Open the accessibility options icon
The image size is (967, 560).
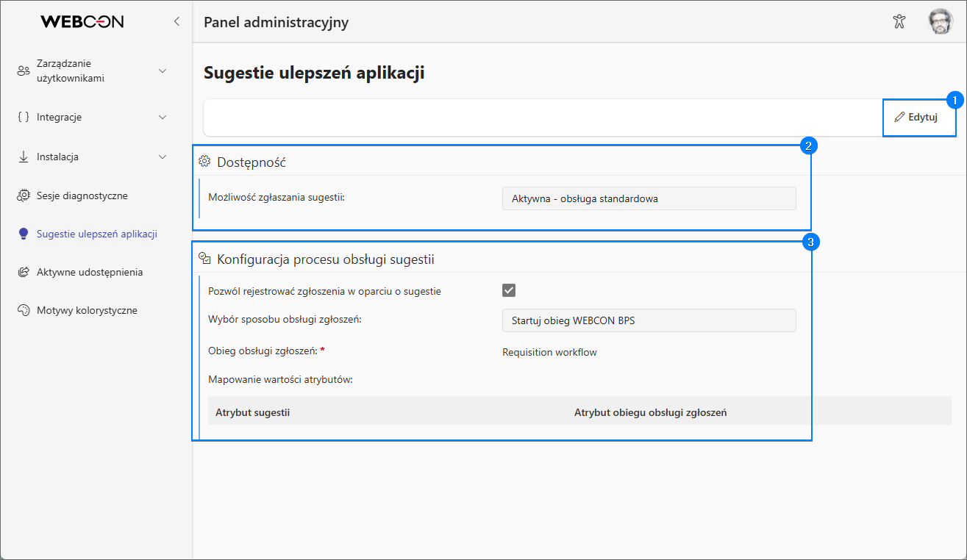(899, 21)
